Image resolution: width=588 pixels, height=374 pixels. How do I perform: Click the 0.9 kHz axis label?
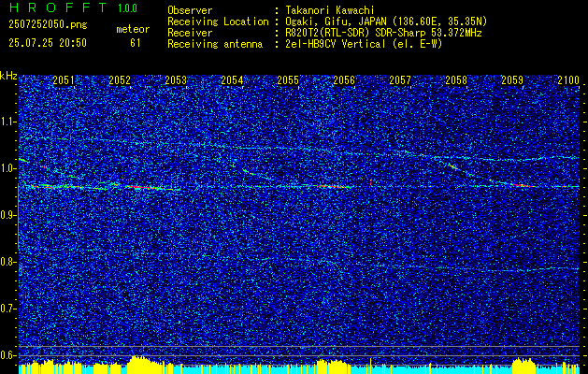click(8, 215)
